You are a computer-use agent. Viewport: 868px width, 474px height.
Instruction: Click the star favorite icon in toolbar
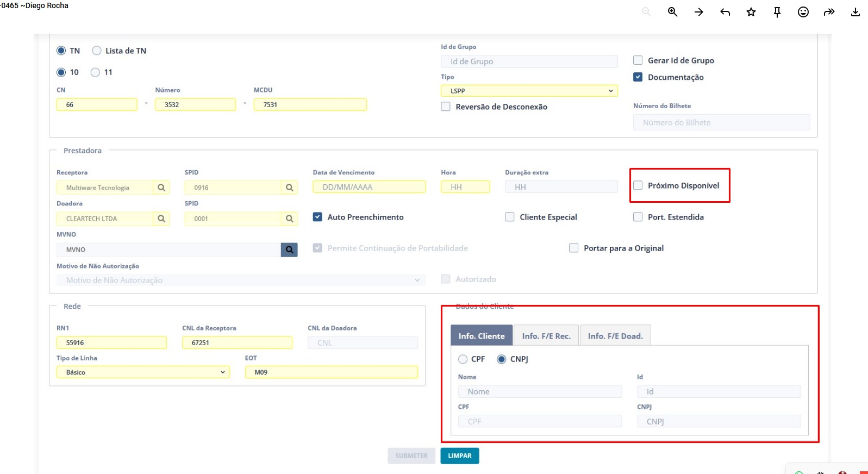coord(751,12)
